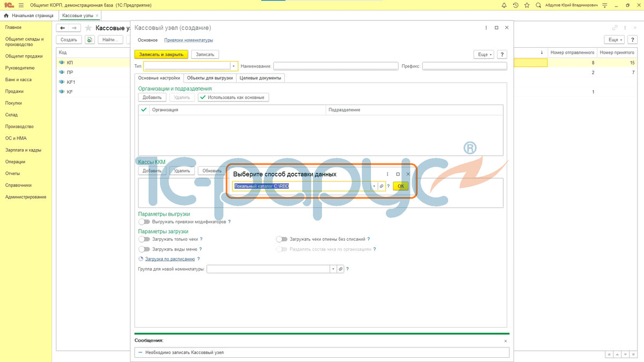This screenshot has width=644, height=362.
Task: Click open-element icon next to delivery method field
Action: tap(382, 186)
